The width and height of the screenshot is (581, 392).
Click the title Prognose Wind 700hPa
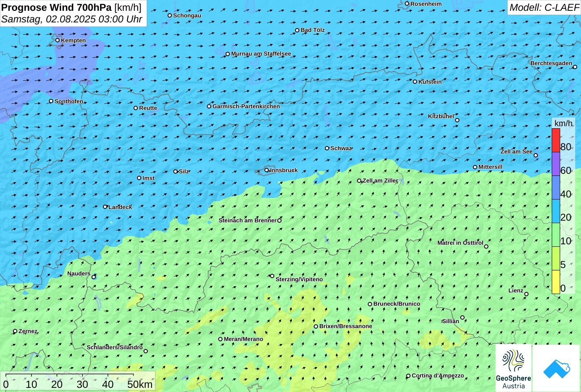point(56,7)
